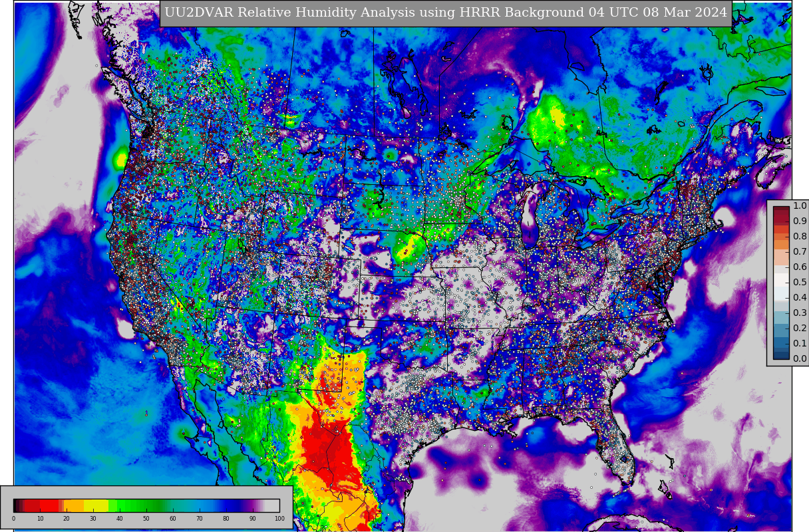Click the 80 tick label on humidity colorbar
This screenshot has width=809, height=532.
coord(226,519)
